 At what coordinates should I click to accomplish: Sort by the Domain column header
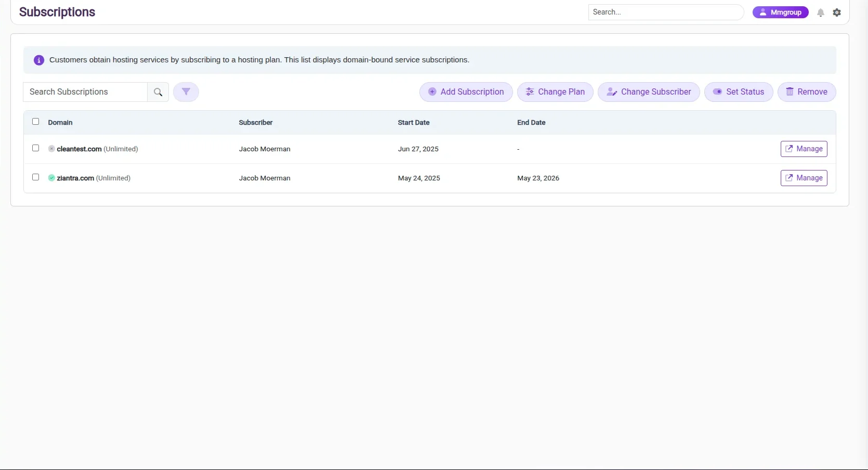(x=60, y=123)
